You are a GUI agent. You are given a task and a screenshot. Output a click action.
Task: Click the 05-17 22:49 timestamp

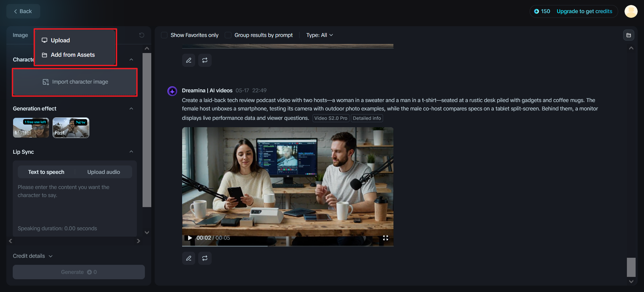pos(251,91)
